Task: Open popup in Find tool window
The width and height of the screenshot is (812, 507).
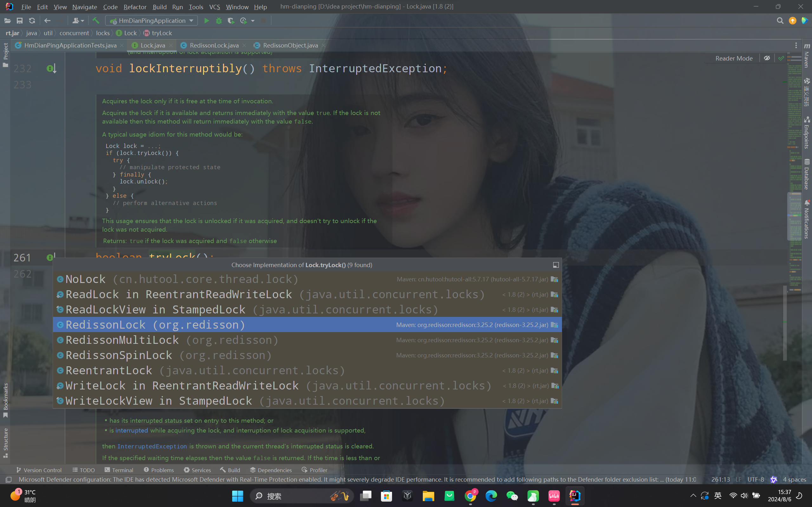Action: tap(556, 265)
